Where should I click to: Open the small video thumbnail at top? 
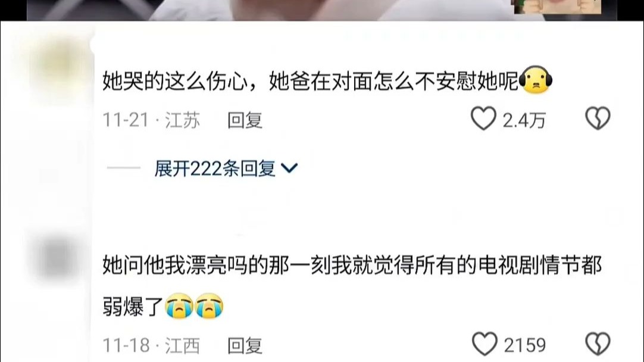(557, 7)
